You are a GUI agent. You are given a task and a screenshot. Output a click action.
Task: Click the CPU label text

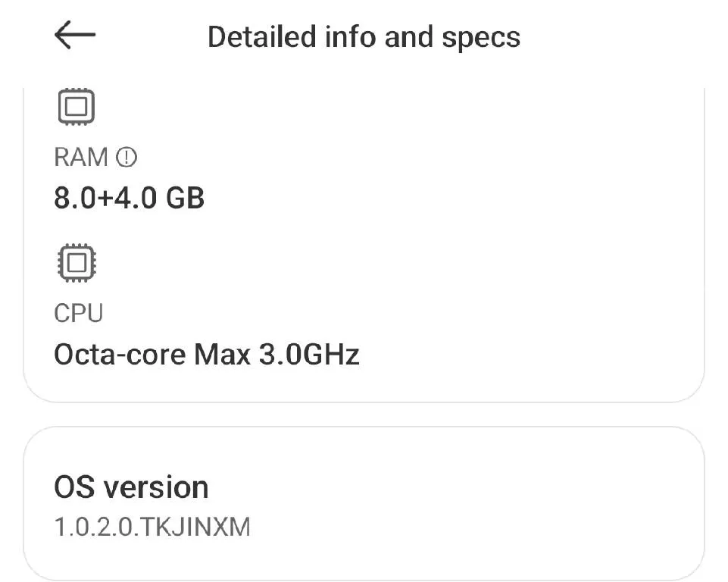[x=78, y=313]
